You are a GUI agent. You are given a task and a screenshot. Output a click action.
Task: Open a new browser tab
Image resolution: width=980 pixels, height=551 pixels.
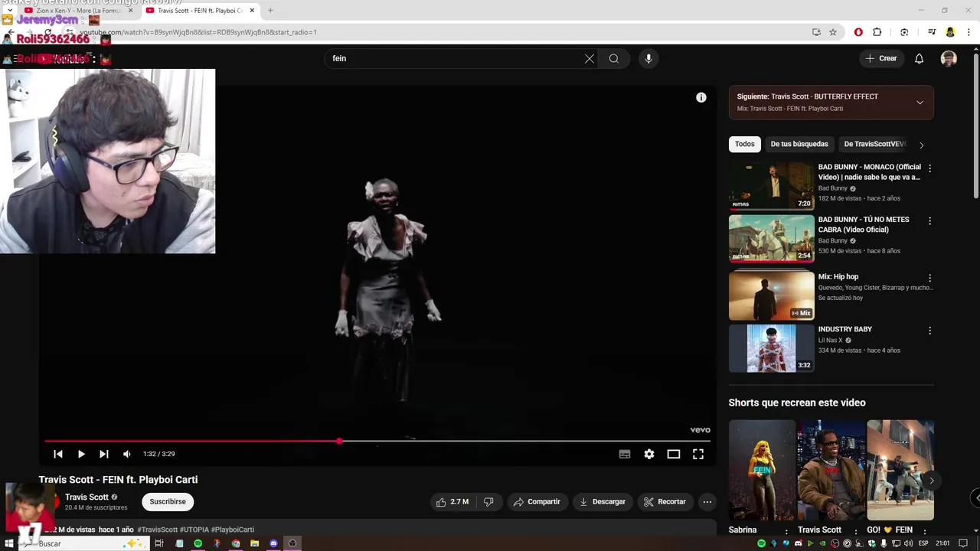[270, 11]
